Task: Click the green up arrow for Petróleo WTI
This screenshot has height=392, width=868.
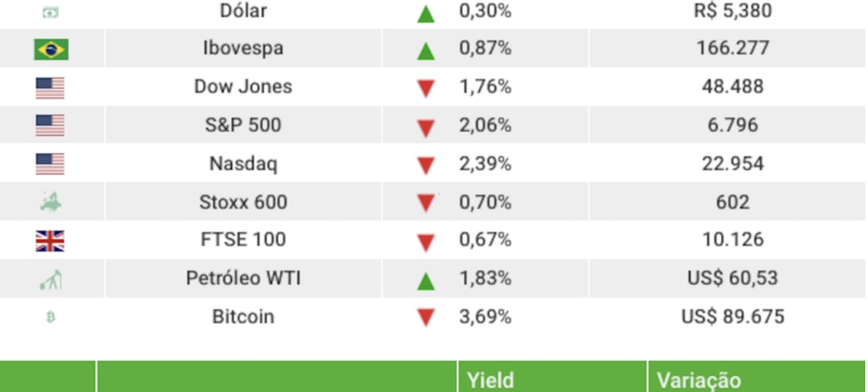Action: click(x=426, y=280)
